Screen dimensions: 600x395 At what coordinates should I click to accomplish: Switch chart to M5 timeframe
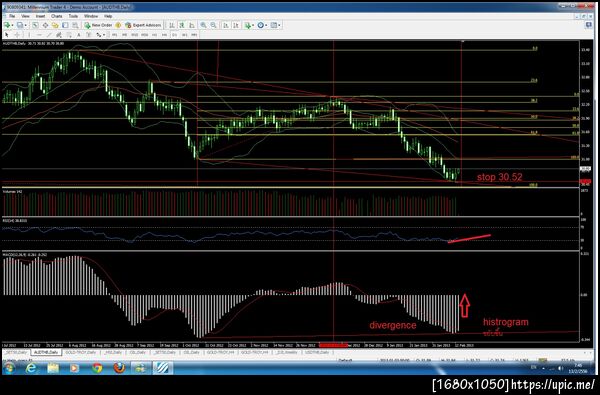pyautogui.click(x=124, y=35)
